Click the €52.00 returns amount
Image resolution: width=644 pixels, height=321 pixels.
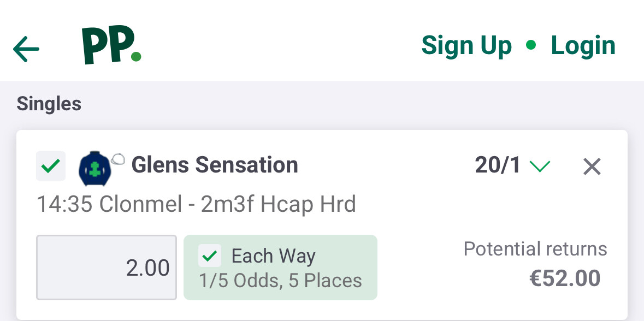click(x=565, y=278)
